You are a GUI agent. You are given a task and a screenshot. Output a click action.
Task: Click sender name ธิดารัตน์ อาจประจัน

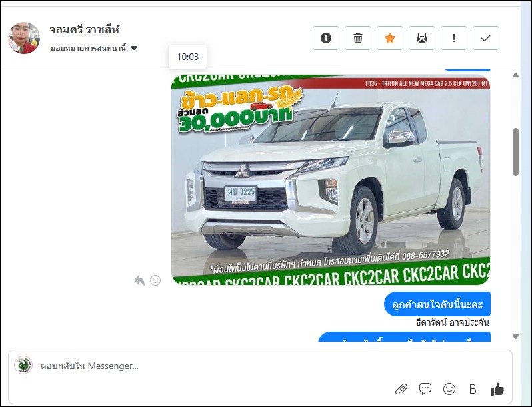[x=452, y=322]
